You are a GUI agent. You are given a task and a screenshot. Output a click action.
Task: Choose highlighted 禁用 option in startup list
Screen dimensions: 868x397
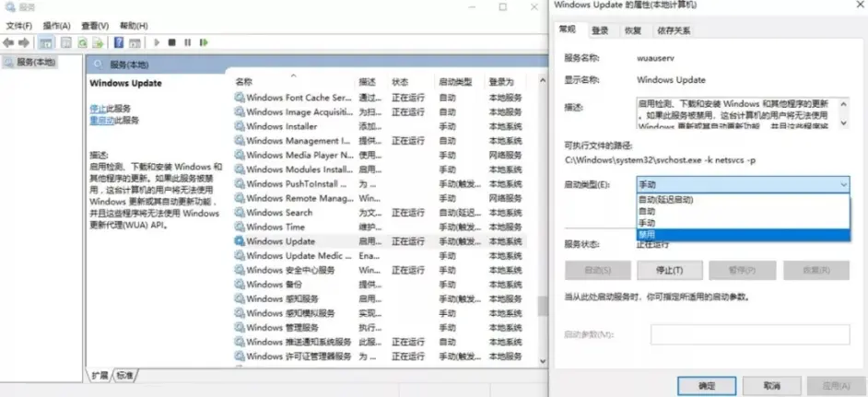click(743, 235)
